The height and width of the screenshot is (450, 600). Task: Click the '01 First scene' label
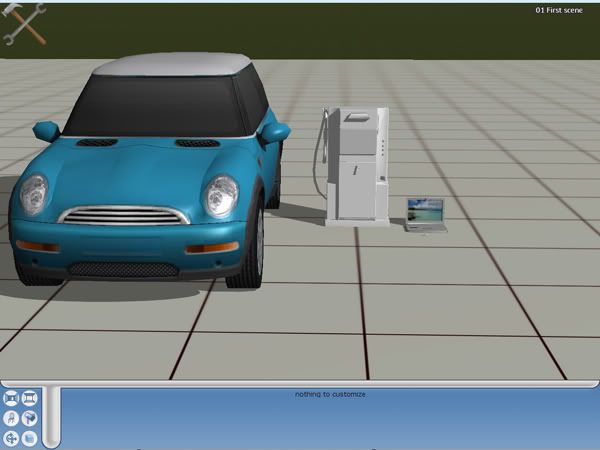(559, 10)
